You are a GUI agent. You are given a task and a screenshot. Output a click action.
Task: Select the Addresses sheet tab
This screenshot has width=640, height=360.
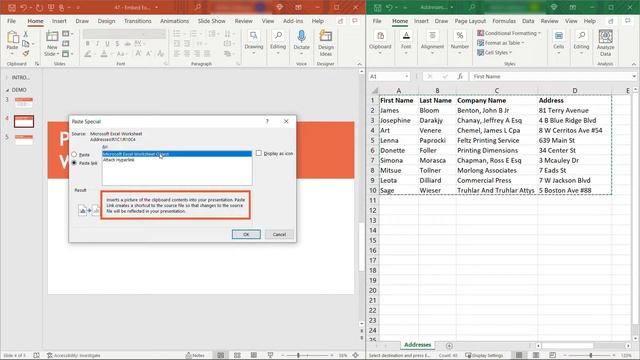point(418,345)
